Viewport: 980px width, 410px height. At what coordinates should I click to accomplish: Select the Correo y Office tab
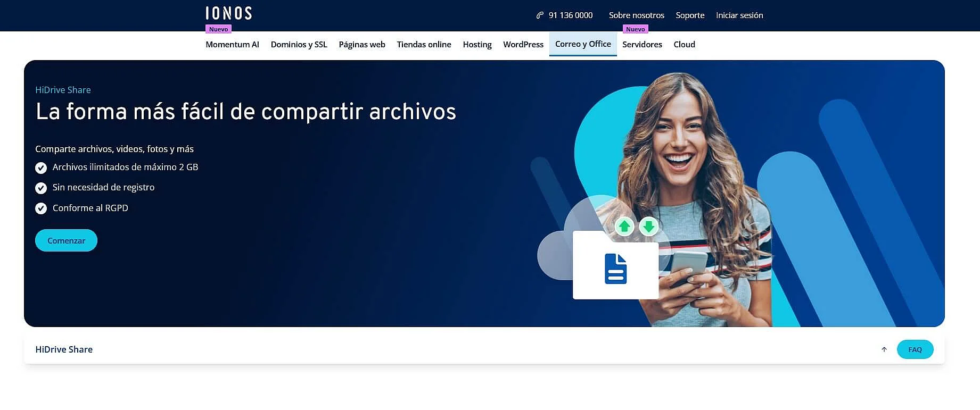[583, 44]
